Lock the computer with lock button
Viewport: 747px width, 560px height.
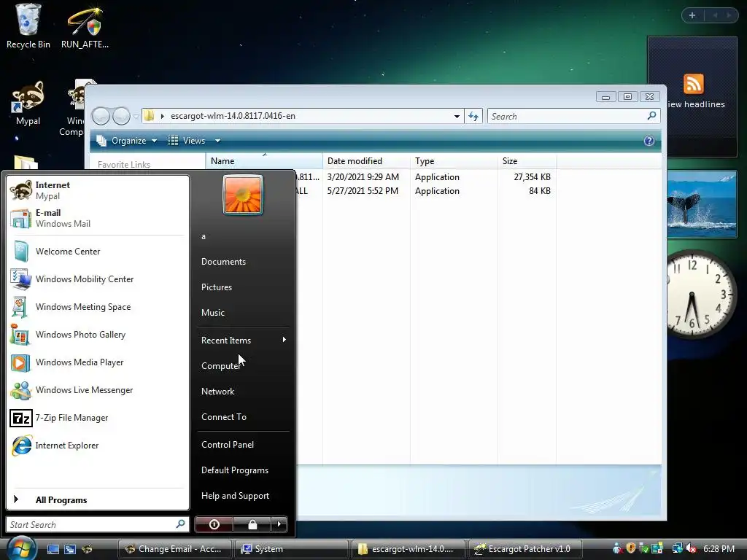(252, 524)
